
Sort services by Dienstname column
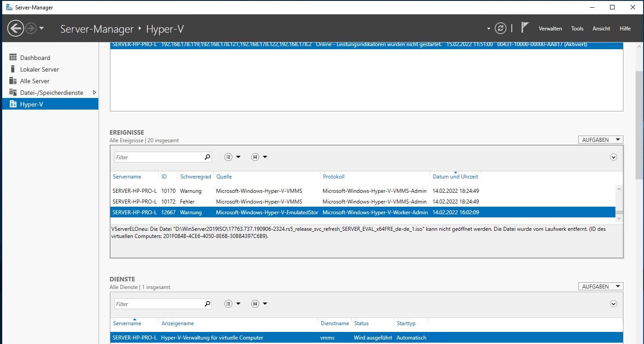[x=335, y=323]
